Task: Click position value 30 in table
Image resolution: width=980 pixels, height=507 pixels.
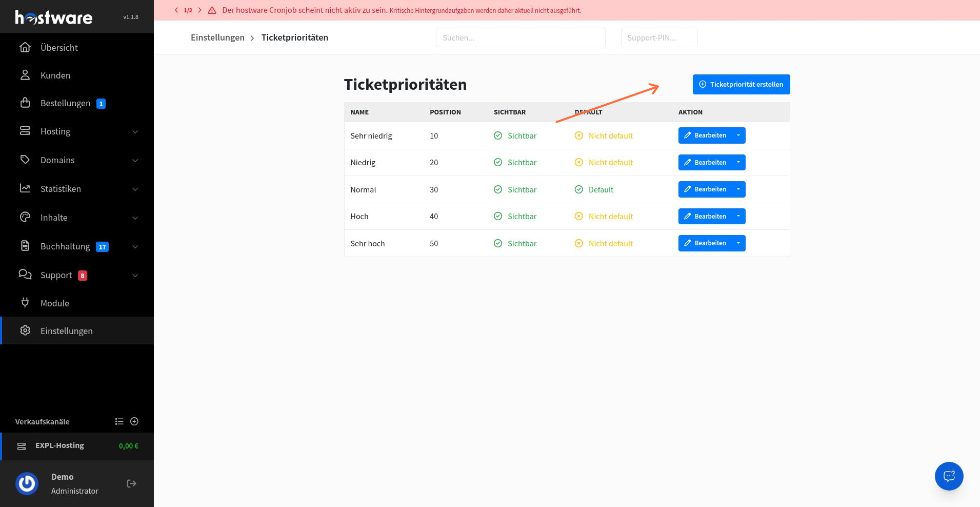Action: point(434,190)
